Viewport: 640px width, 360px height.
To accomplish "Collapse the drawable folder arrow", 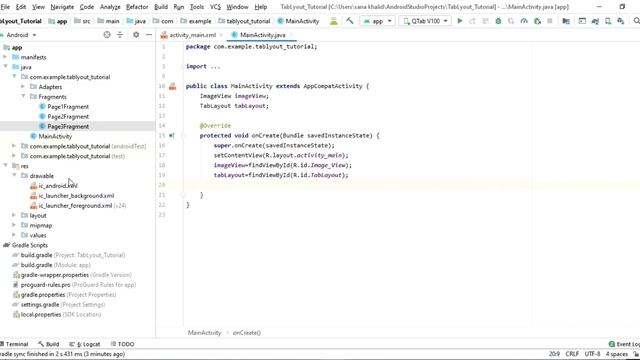I will [14, 176].
